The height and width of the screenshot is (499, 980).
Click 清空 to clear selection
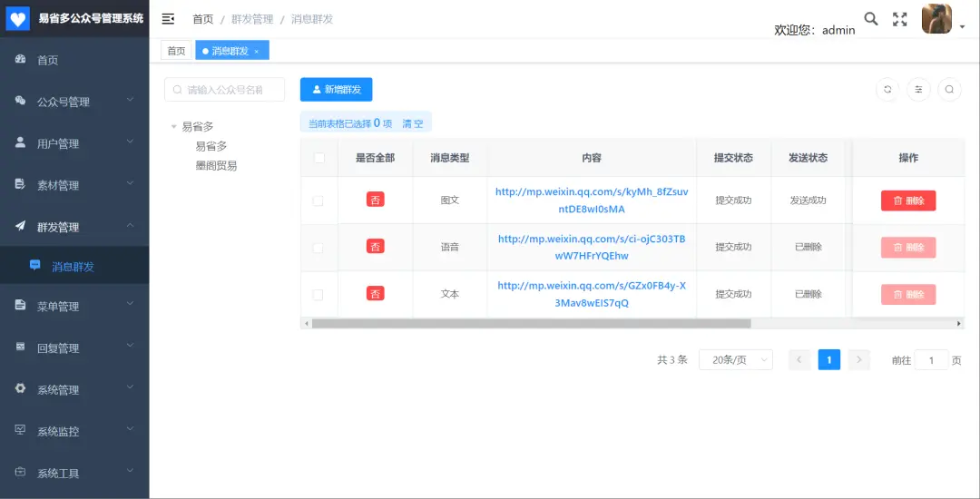413,123
